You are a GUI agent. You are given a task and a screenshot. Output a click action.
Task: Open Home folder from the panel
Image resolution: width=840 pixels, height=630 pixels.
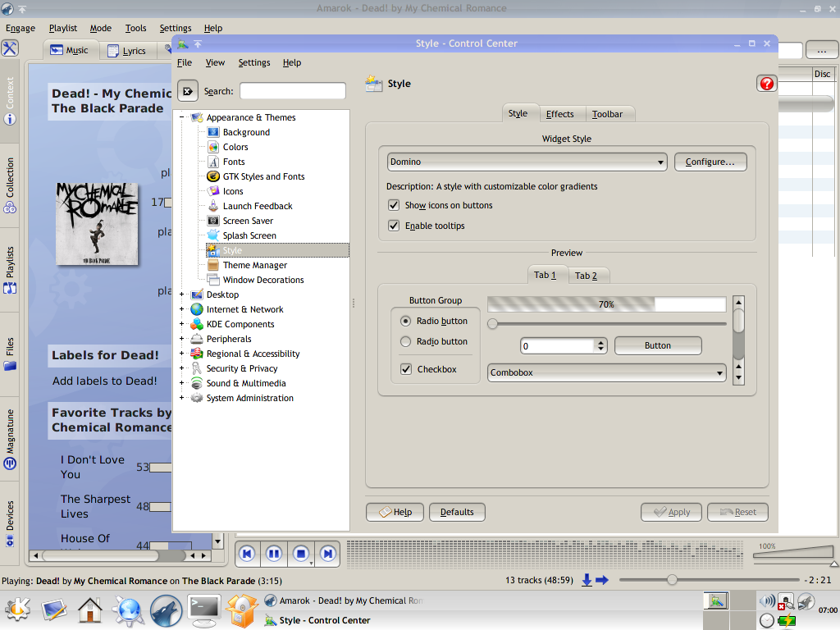(x=90, y=610)
